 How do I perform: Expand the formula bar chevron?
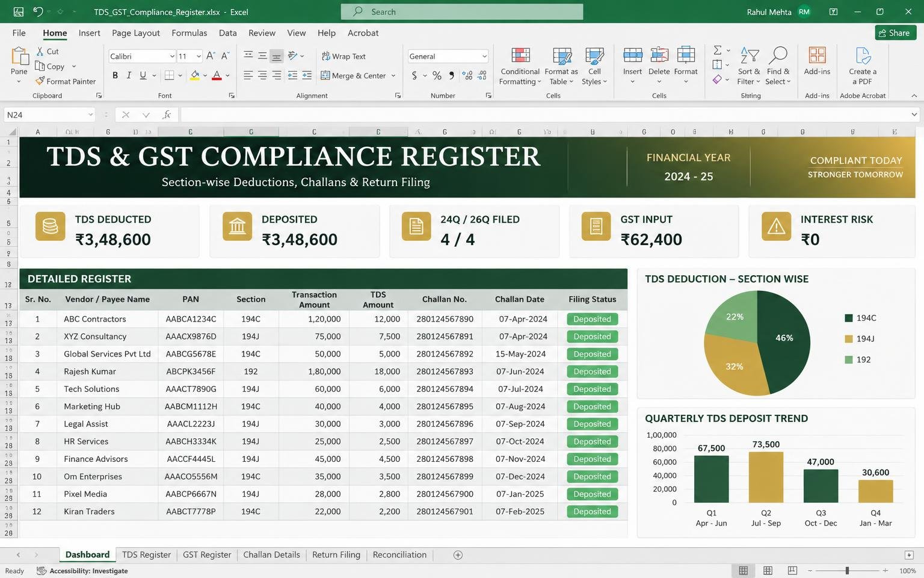click(914, 114)
